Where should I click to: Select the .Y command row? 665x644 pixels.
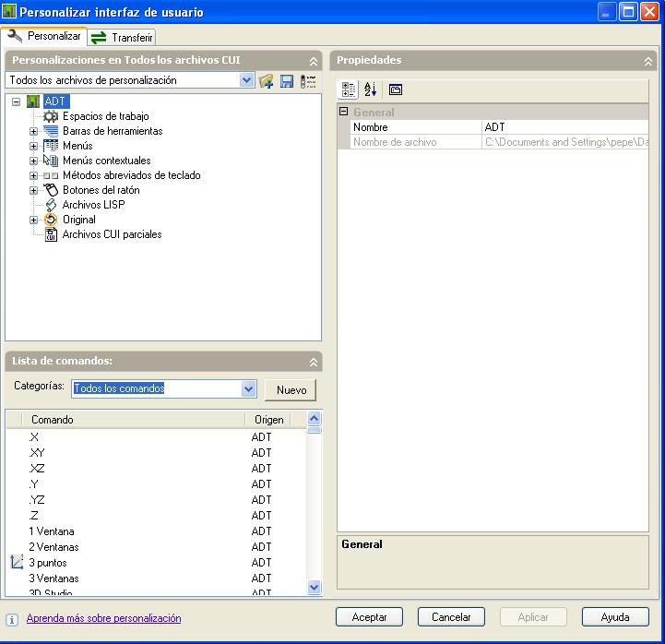156,484
